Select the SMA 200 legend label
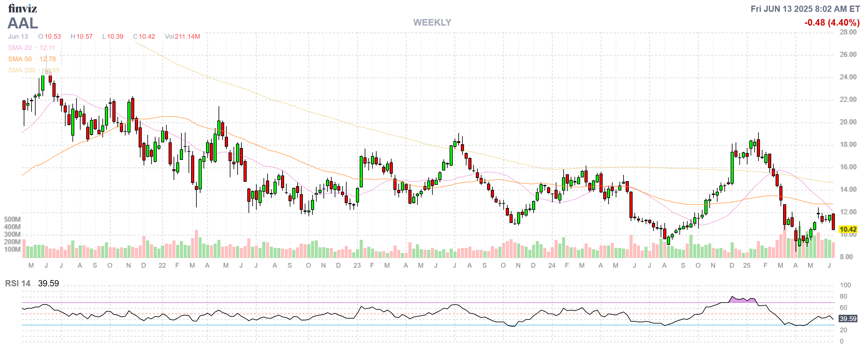868x351 pixels. [22, 70]
